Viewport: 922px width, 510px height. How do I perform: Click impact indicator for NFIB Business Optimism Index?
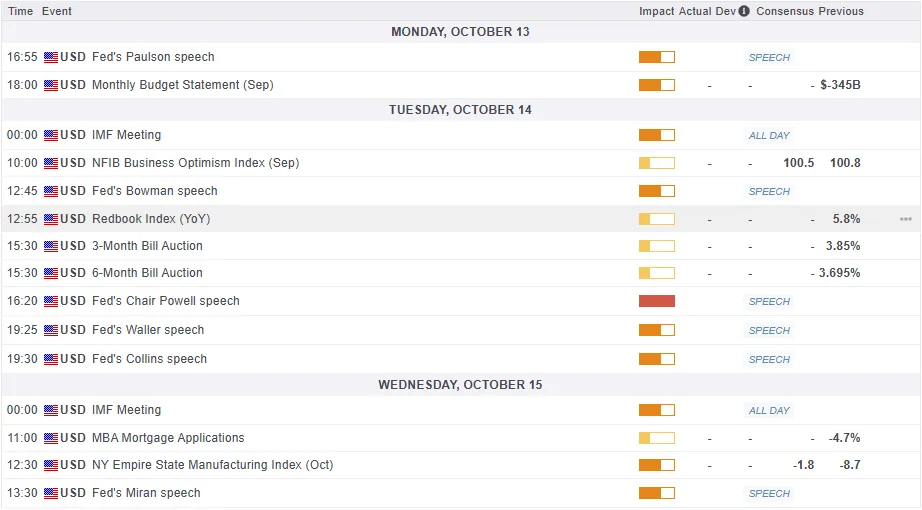[x=656, y=163]
